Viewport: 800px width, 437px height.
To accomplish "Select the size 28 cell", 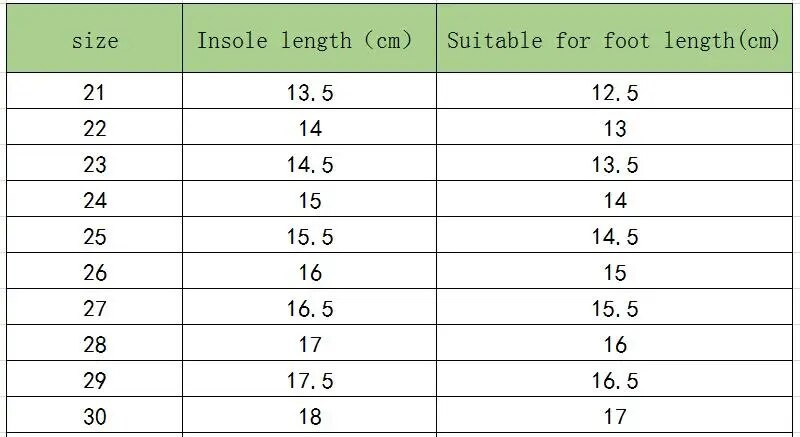I will click(x=95, y=345).
